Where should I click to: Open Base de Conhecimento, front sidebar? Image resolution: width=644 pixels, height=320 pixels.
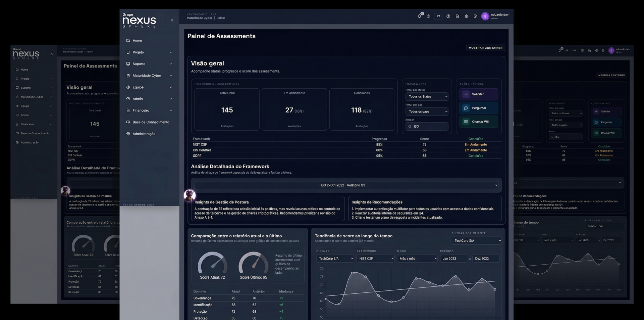tap(151, 122)
